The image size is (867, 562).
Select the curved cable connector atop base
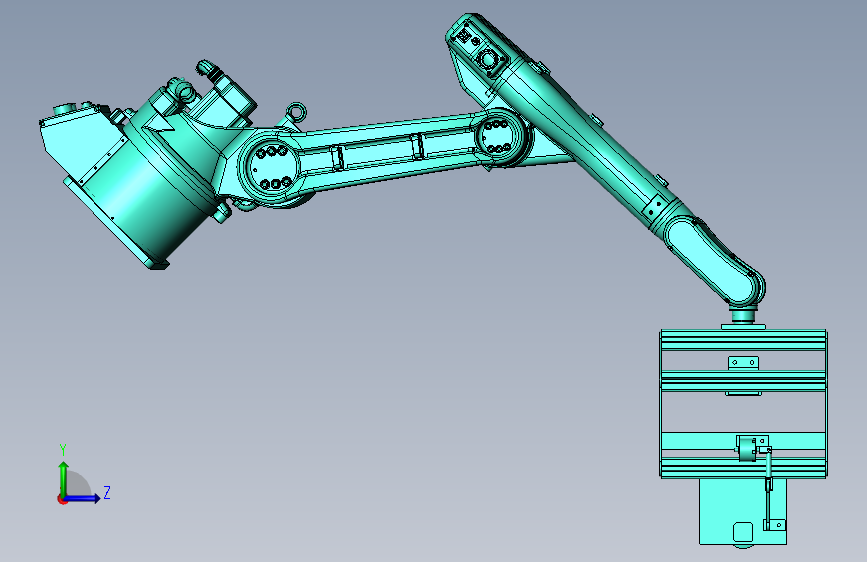click(x=210, y=69)
